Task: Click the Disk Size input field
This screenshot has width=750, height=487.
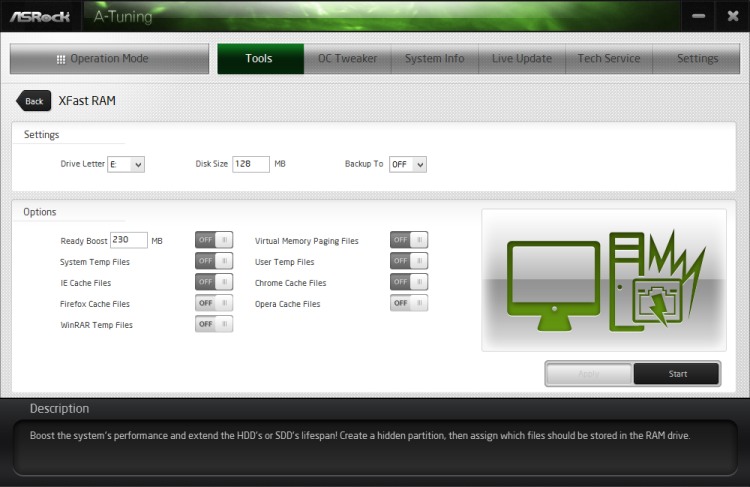Action: (251, 164)
